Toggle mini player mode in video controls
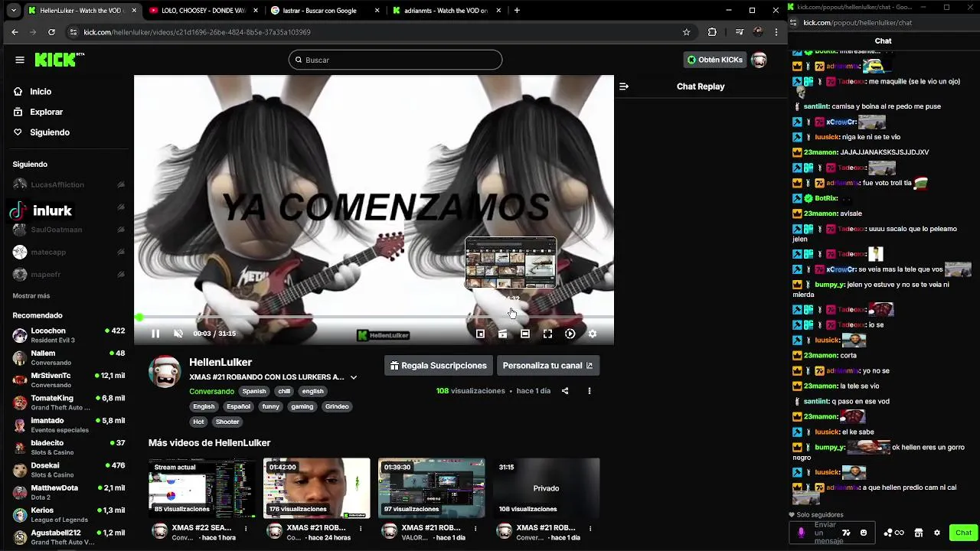Viewport: 980px width, 551px height. [480, 334]
